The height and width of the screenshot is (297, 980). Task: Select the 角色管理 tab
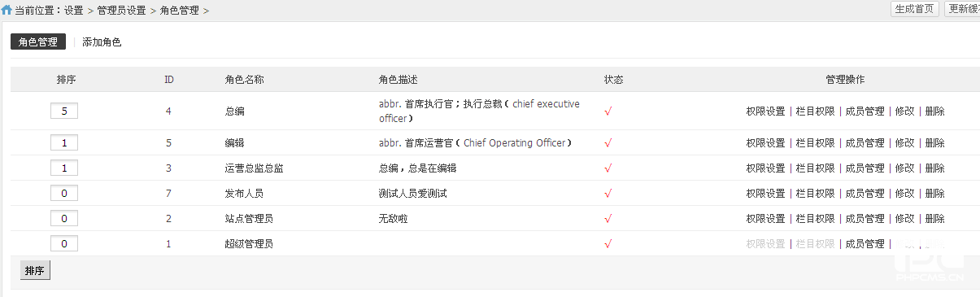tap(38, 41)
